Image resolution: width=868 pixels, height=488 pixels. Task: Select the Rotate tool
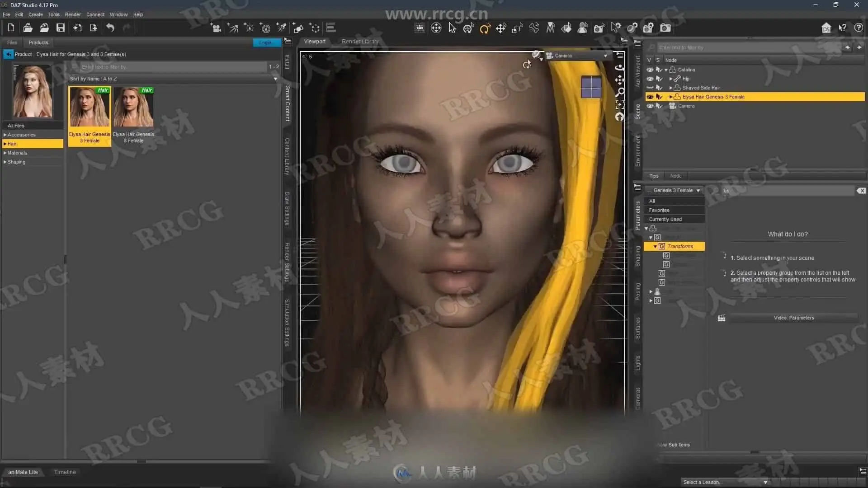point(485,28)
